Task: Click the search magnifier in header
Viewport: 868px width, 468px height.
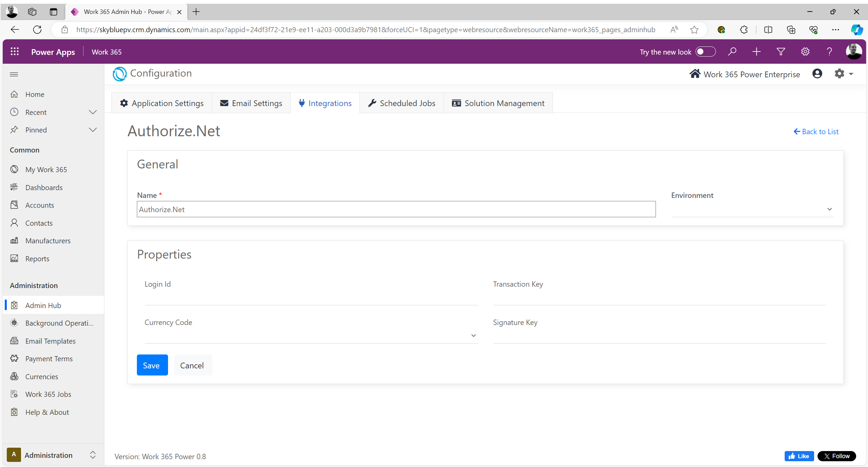Action: 732,52
